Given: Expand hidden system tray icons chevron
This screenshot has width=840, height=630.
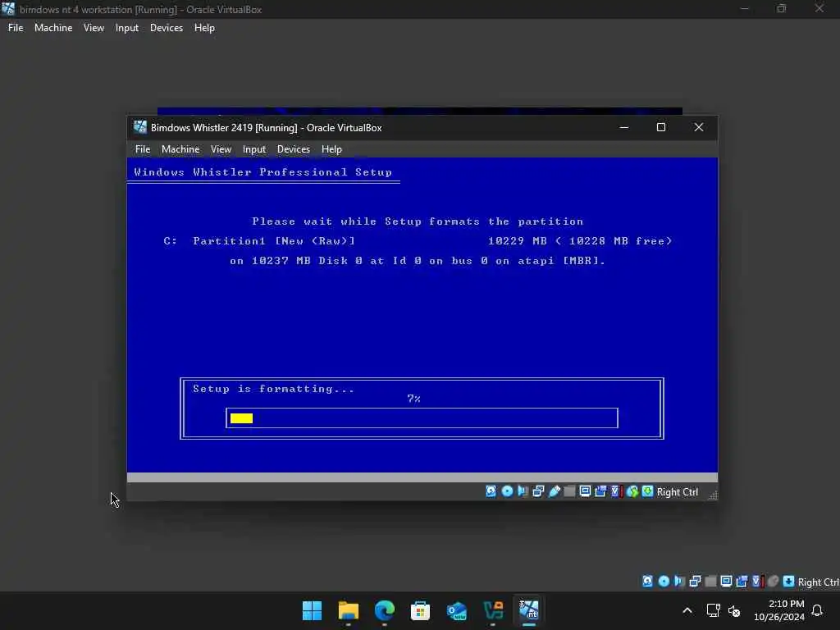Looking at the screenshot, I should (687, 610).
